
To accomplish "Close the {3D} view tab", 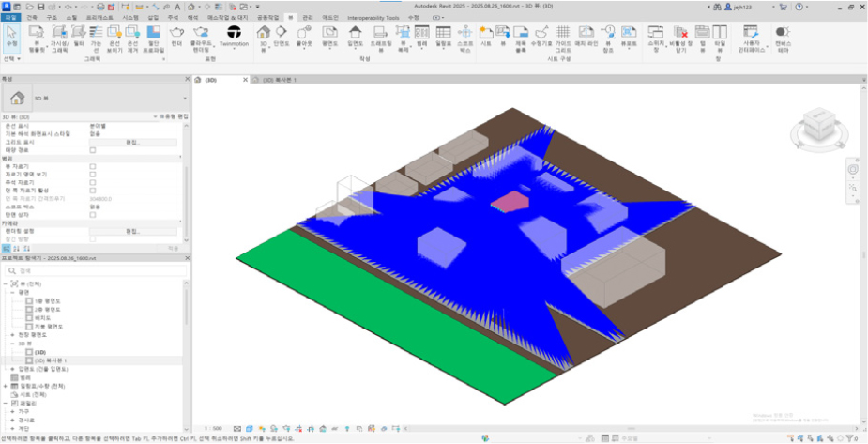I will click(x=245, y=80).
